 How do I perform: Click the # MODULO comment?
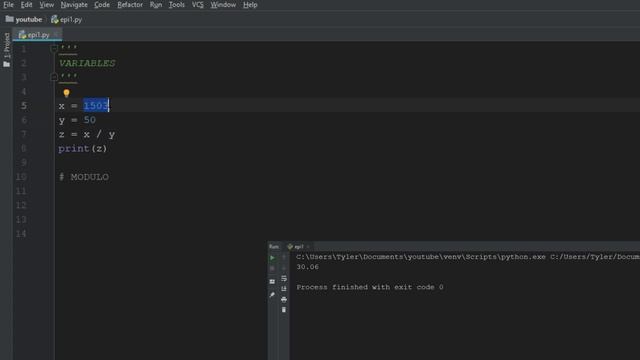(84, 177)
